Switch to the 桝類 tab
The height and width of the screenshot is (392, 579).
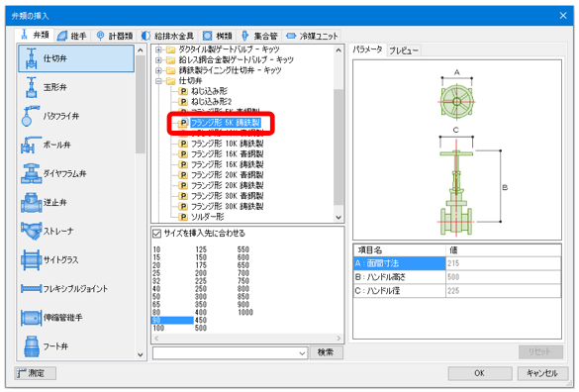point(218,36)
